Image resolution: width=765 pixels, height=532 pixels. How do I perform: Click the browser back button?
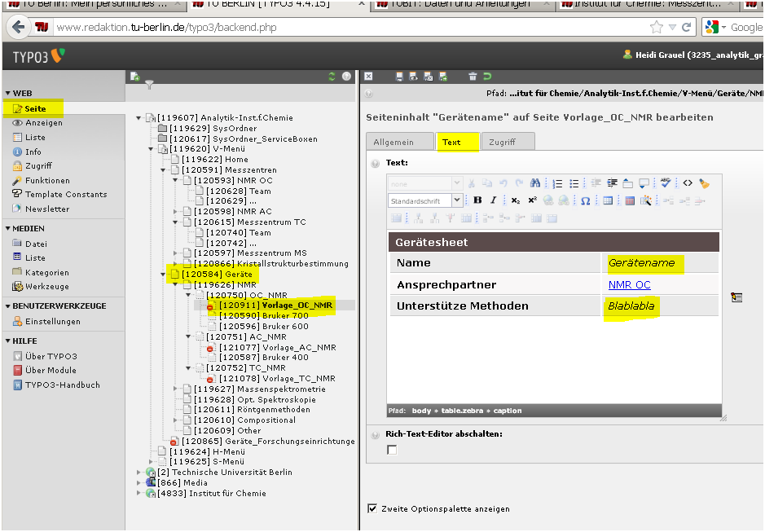click(x=18, y=27)
